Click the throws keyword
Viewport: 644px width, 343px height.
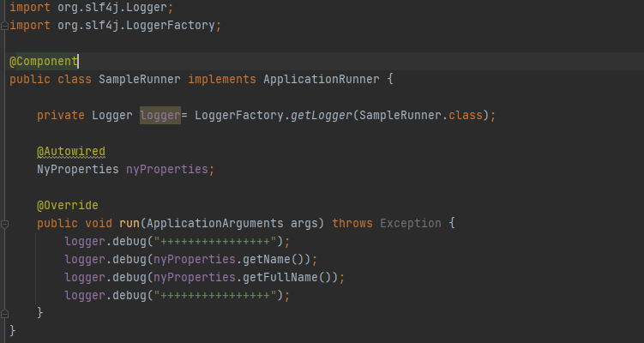(352, 224)
